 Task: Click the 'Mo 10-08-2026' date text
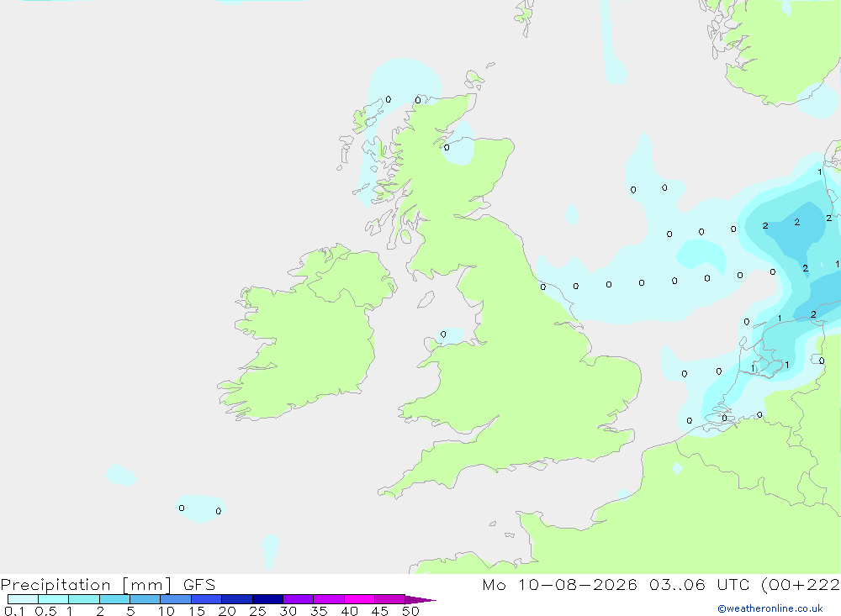[x=559, y=584]
